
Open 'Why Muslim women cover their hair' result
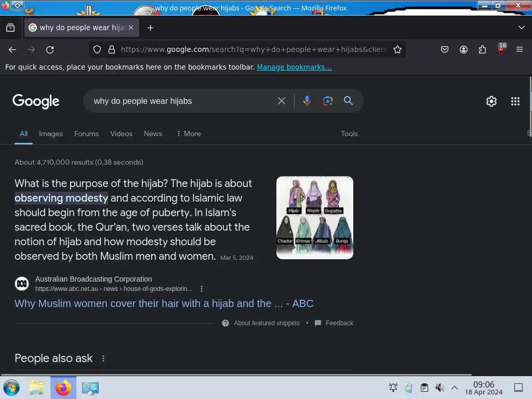coord(164,303)
